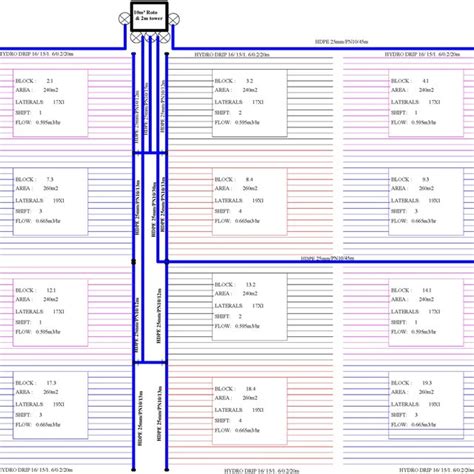Click the black junction node left of block 8.4's main line

pos(134,262)
